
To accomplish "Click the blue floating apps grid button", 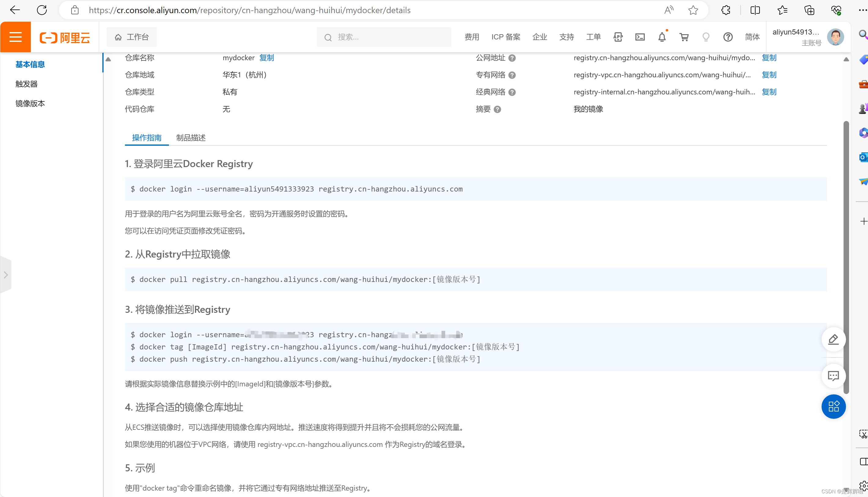I will pyautogui.click(x=833, y=406).
